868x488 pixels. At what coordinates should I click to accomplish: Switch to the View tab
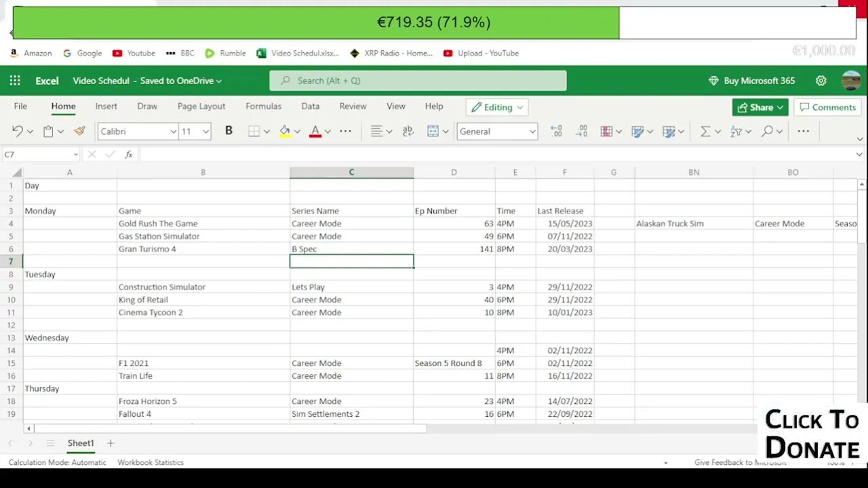click(396, 106)
